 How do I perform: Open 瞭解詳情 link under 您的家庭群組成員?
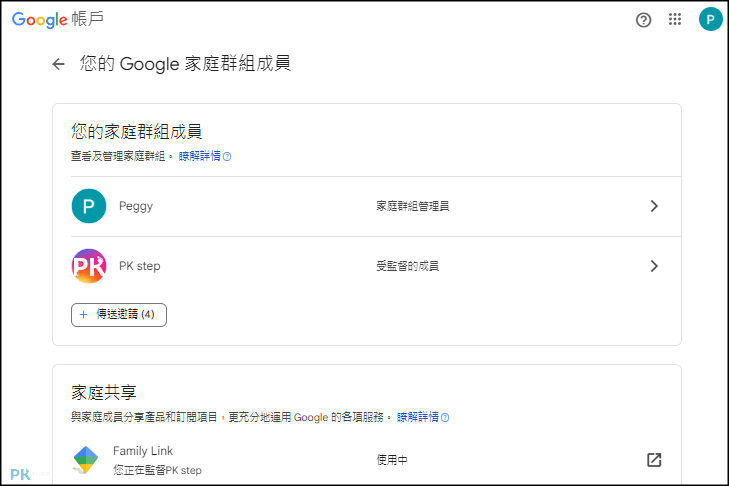coord(205,156)
